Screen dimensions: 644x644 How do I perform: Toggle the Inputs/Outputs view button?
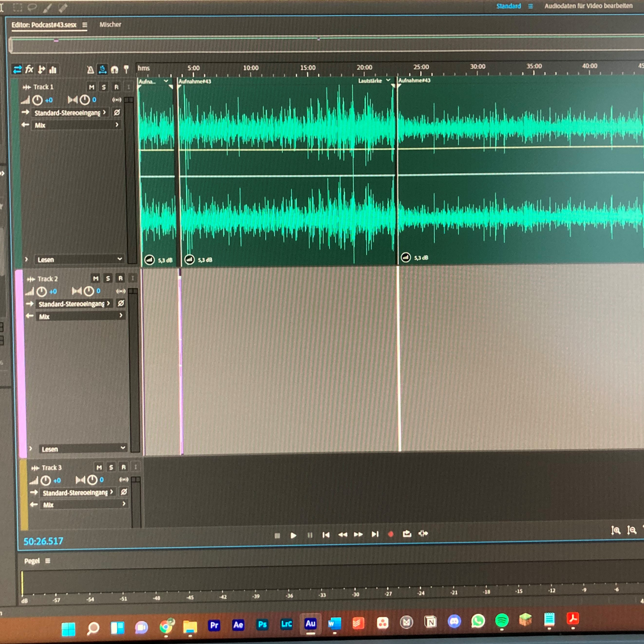[x=17, y=69]
